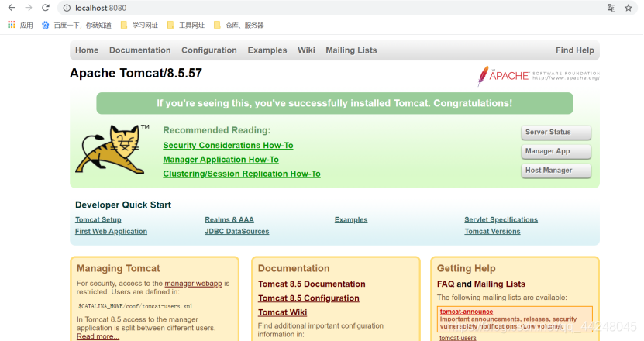Viewport: 644px width, 341px height.
Task: Bookmark this page with the star icon
Action: coord(628,8)
